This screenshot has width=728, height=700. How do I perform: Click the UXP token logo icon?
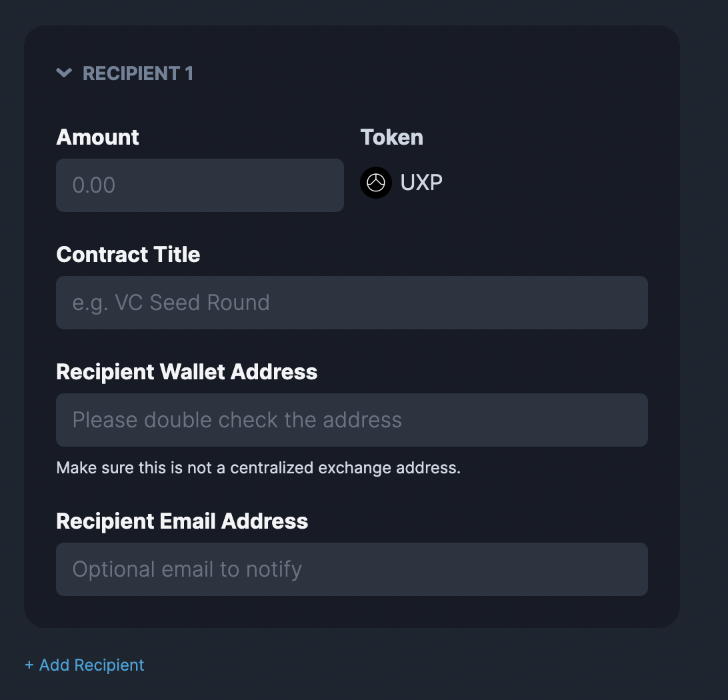(376, 183)
